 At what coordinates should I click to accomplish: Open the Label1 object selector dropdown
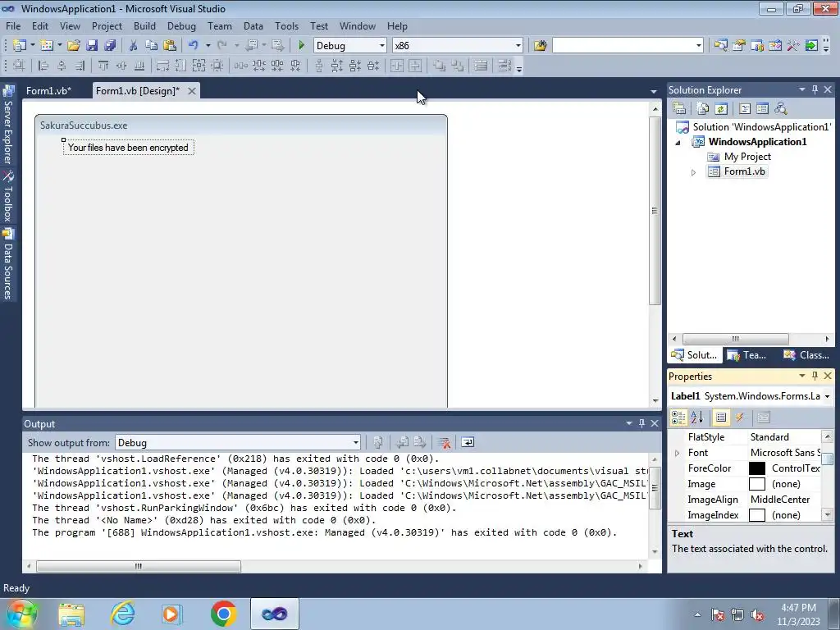click(827, 396)
